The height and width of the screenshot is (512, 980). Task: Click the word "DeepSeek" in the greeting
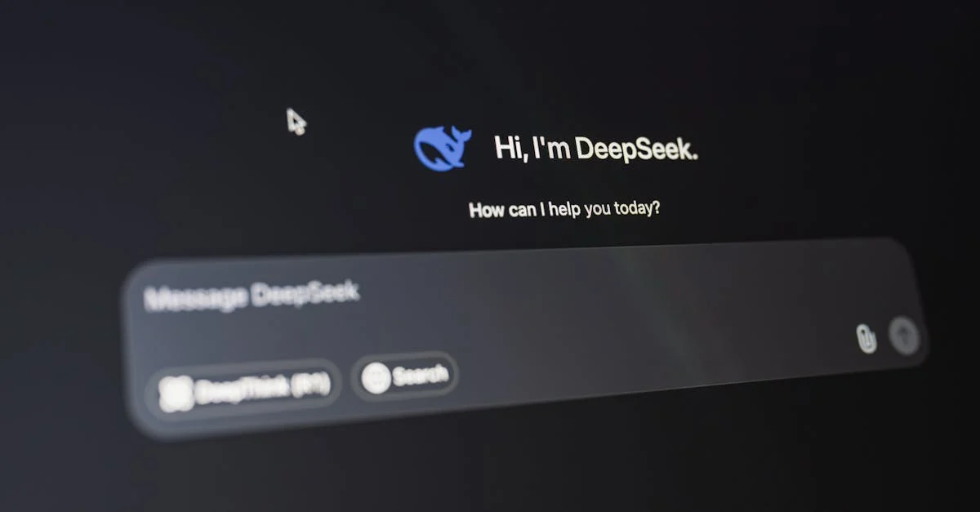tap(636, 149)
